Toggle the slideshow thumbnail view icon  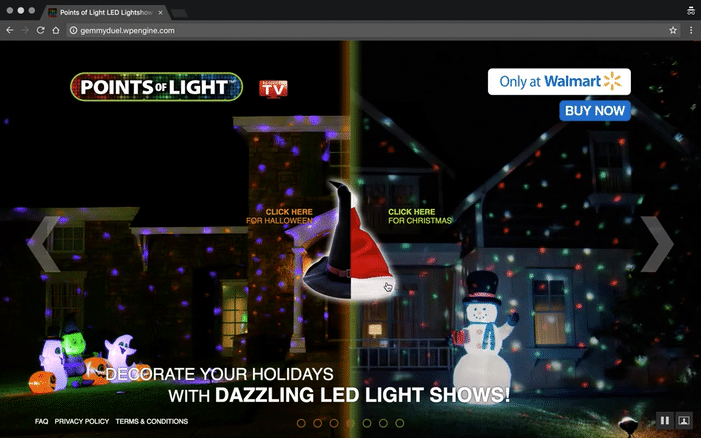684,421
